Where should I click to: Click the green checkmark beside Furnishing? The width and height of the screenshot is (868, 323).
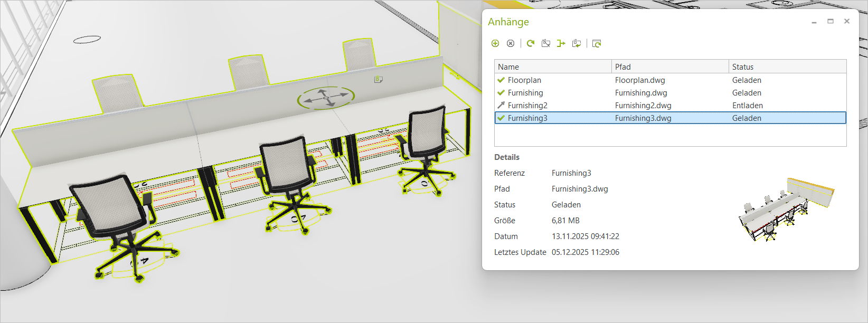[501, 93]
